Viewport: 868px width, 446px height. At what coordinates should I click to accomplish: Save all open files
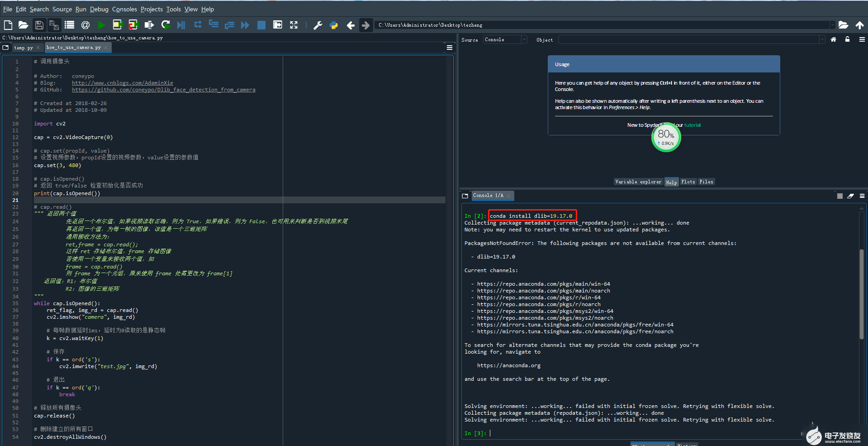pyautogui.click(x=54, y=25)
